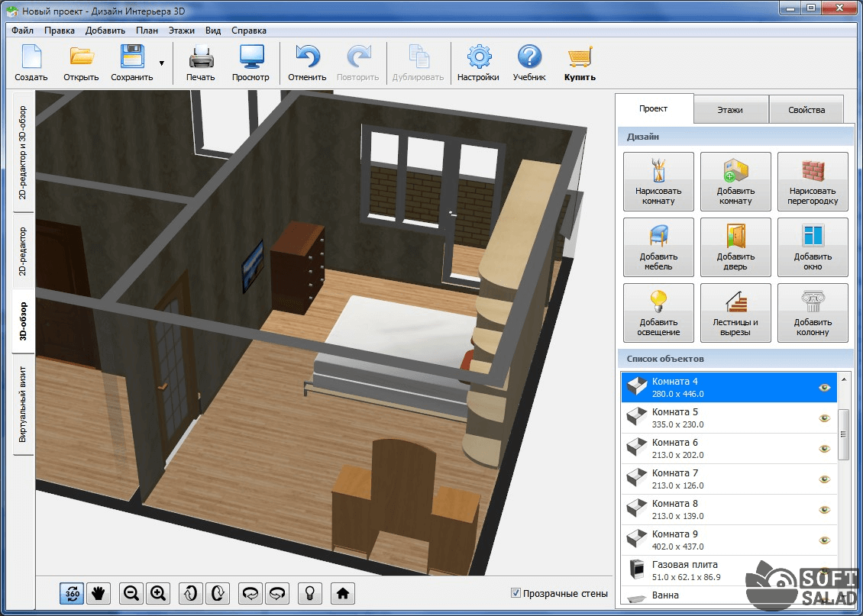Click 'Лестницы и вырезы' staircase icon
Viewport: 863px width, 616px height.
pyautogui.click(x=735, y=313)
